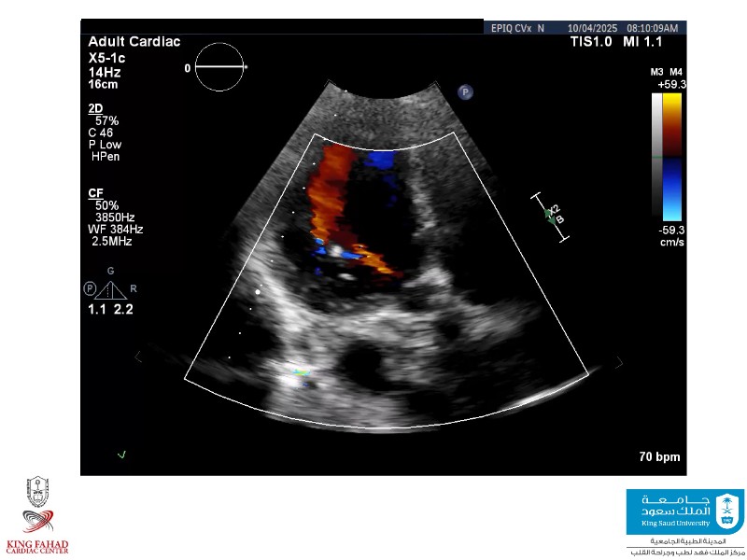Select the CF color flow label

point(96,192)
